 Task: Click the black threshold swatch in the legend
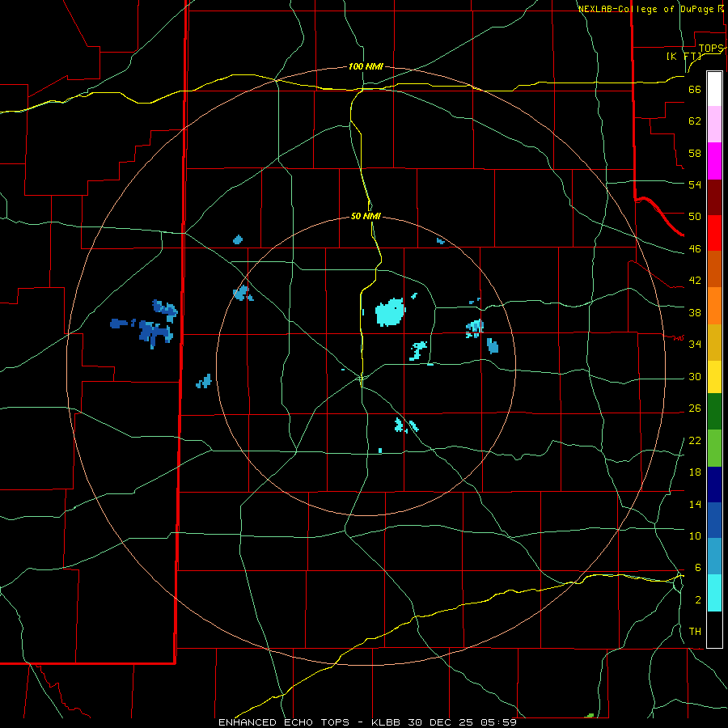[x=714, y=629]
